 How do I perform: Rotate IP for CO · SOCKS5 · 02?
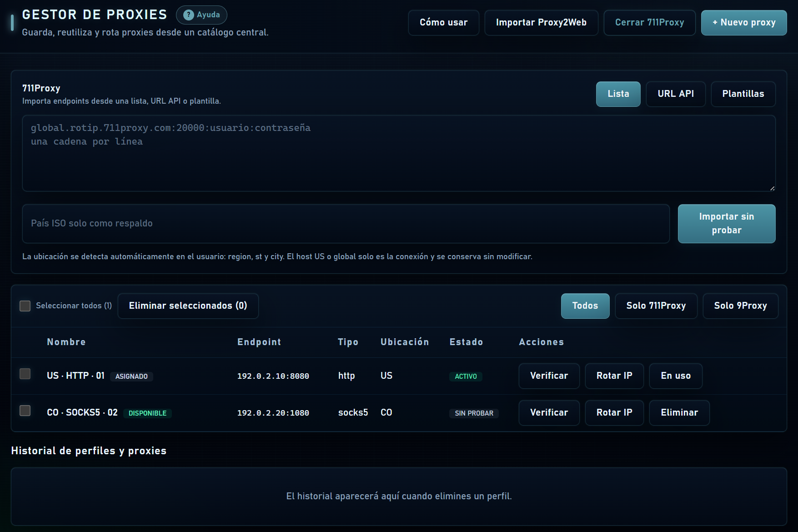[614, 413]
